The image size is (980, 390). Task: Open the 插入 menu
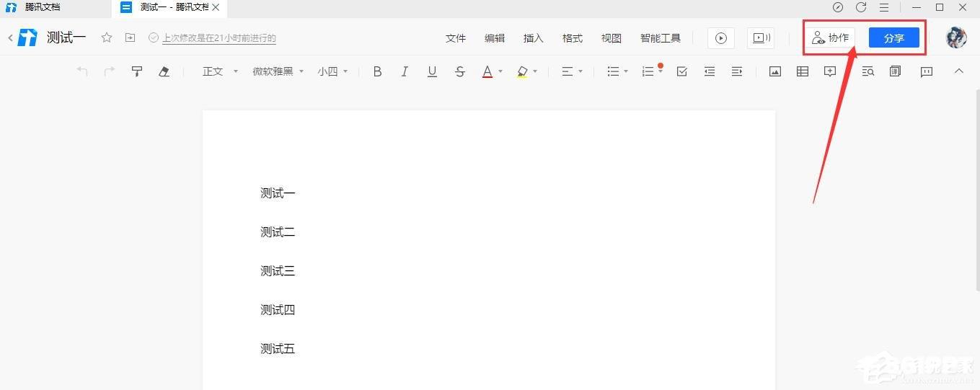click(x=534, y=38)
